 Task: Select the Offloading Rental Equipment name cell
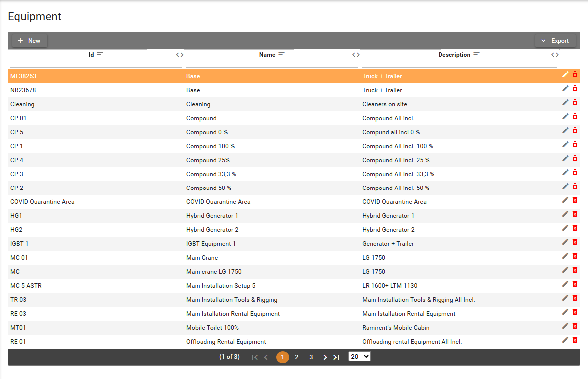[x=272, y=342]
